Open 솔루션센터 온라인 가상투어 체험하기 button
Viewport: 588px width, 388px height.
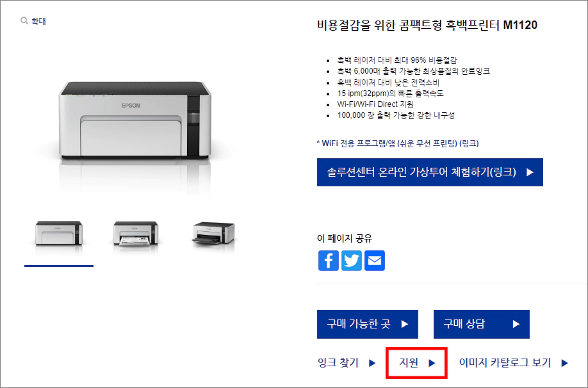point(430,172)
